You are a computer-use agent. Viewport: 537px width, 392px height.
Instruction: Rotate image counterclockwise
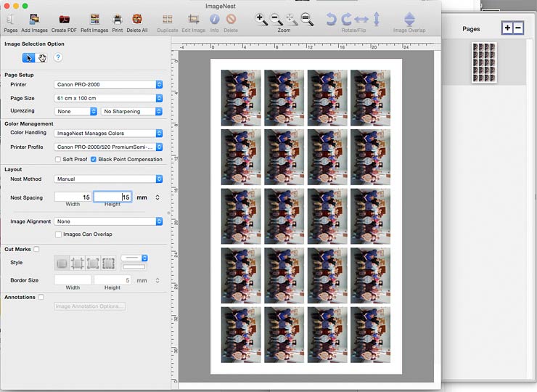tap(331, 19)
